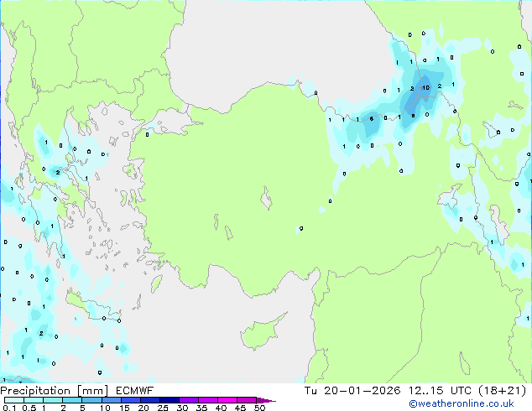Click the "0.1" legend scale label
The width and height of the screenshot is (532, 411).
tap(9, 408)
